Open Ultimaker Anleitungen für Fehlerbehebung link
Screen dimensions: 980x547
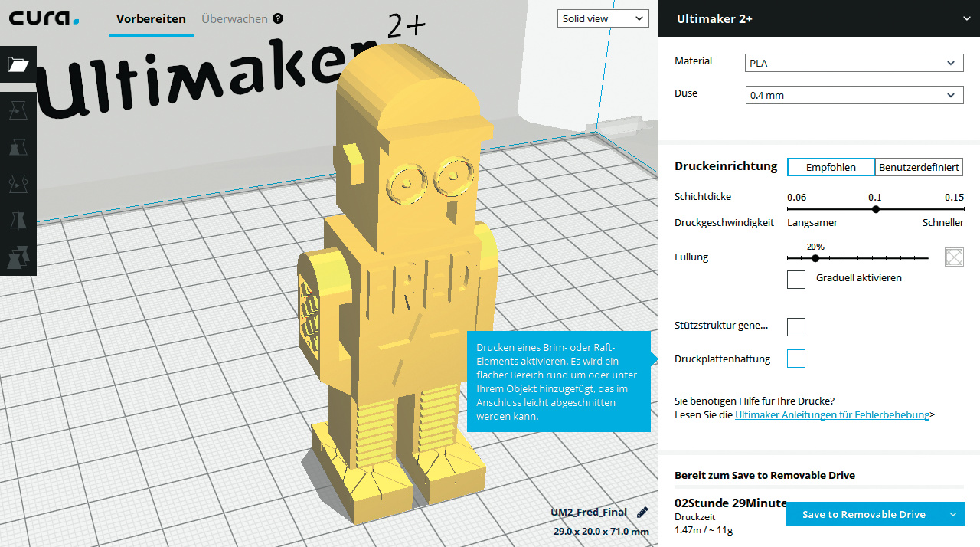point(832,414)
